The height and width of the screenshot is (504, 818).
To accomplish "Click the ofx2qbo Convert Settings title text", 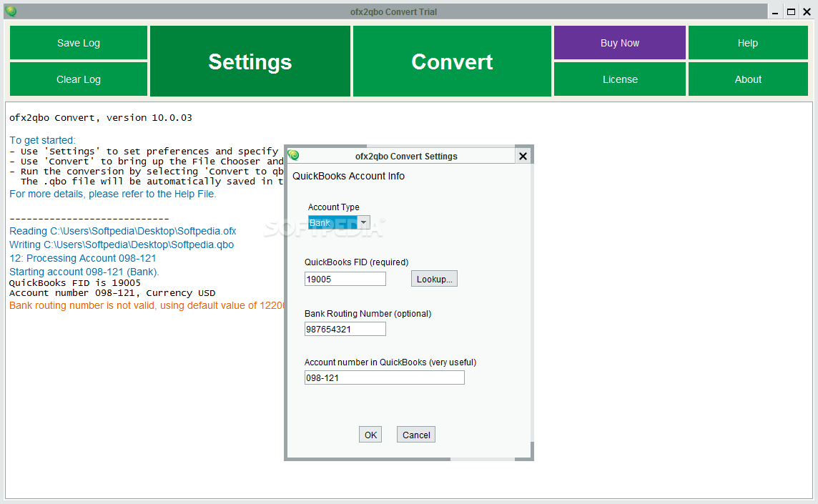I will pos(406,157).
